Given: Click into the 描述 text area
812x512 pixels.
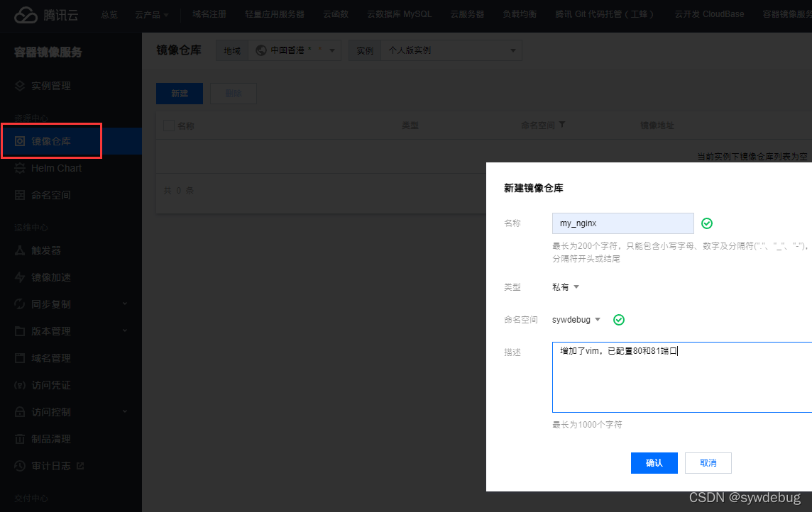Looking at the screenshot, I should pos(682,377).
